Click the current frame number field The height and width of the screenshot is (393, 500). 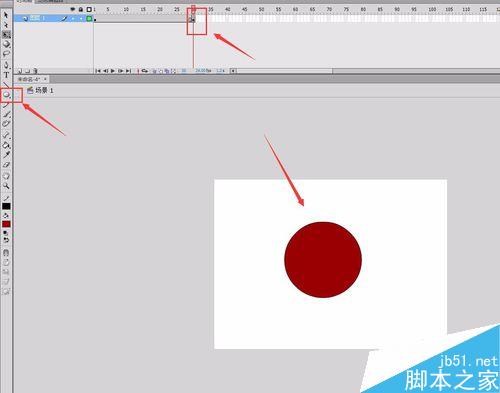[184, 71]
